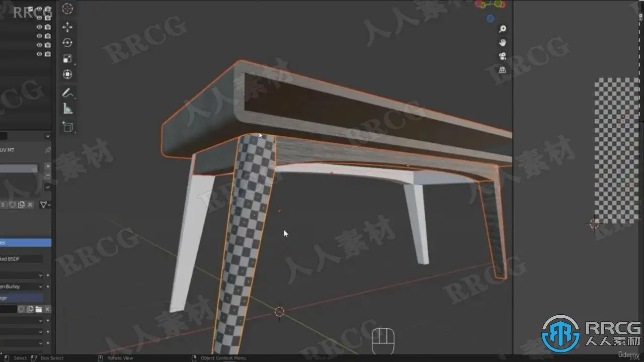The height and width of the screenshot is (362, 644).
Task: Open first dropdown below the image row
Action: coord(22,321)
